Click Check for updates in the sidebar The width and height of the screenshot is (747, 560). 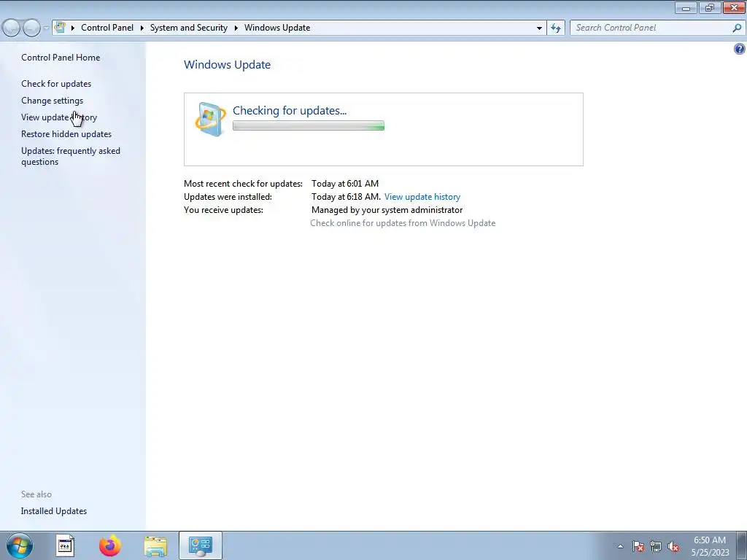coord(56,83)
